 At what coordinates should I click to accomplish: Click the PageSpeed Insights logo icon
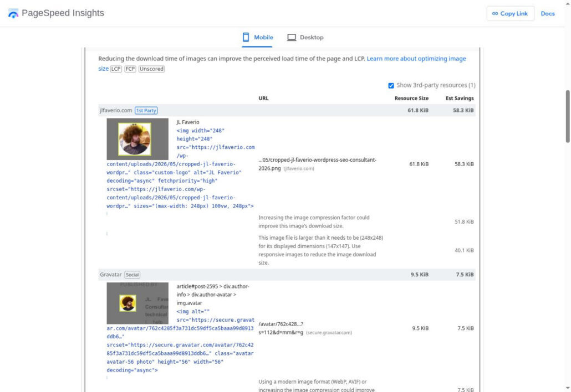pyautogui.click(x=13, y=13)
